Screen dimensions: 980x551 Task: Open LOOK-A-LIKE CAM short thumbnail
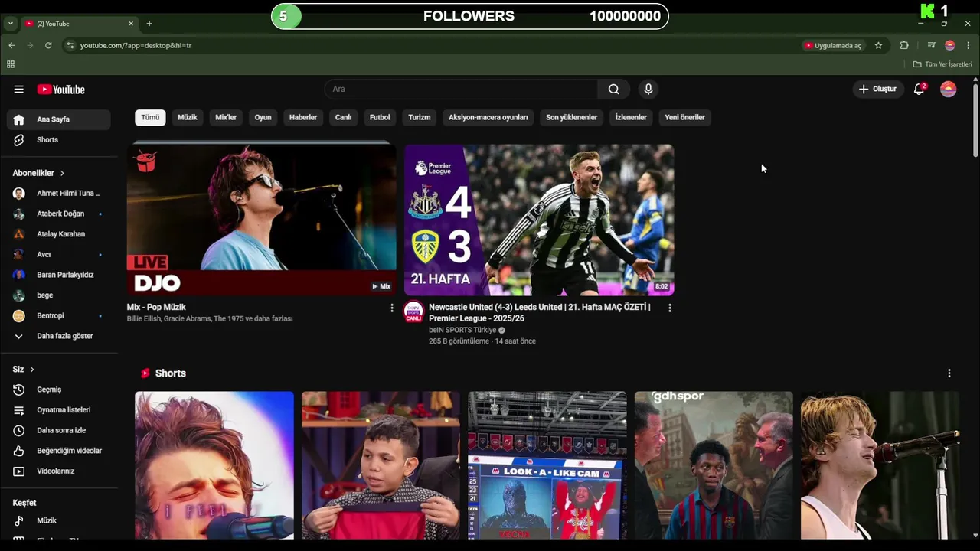[547, 465]
